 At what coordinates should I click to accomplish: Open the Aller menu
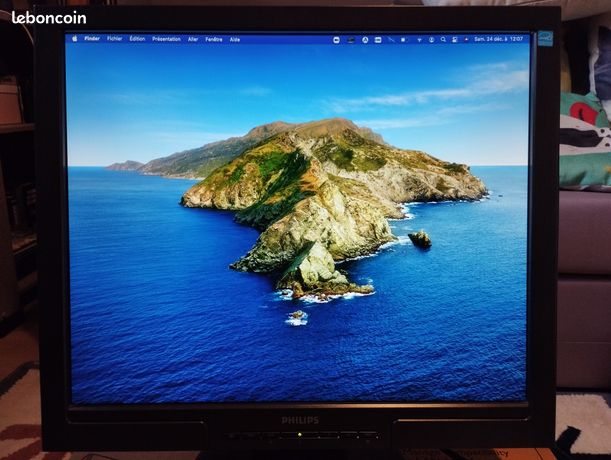(193, 39)
